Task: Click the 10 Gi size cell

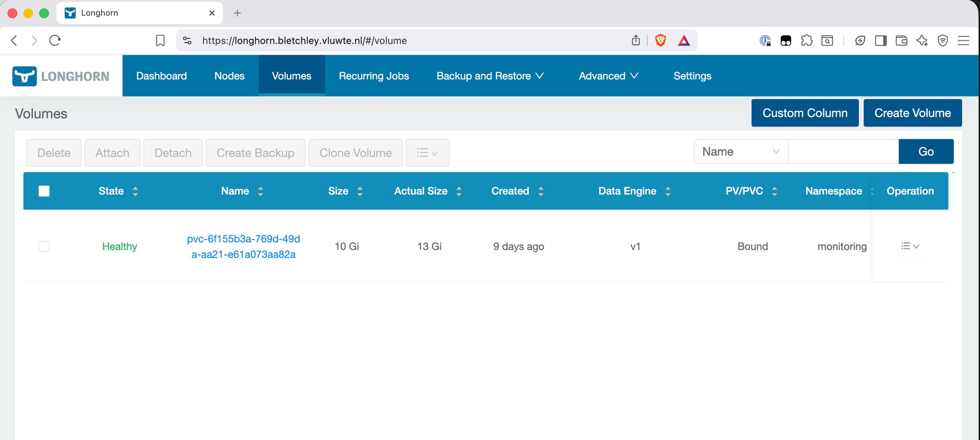Action: pos(347,246)
